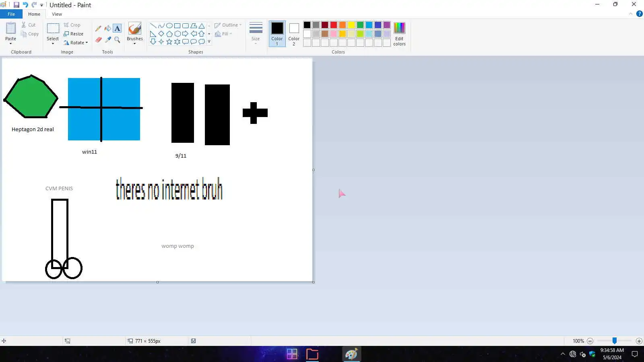Screen dimensions: 644x362
Task: Switch to Color 2 background selector
Action: click(x=294, y=34)
